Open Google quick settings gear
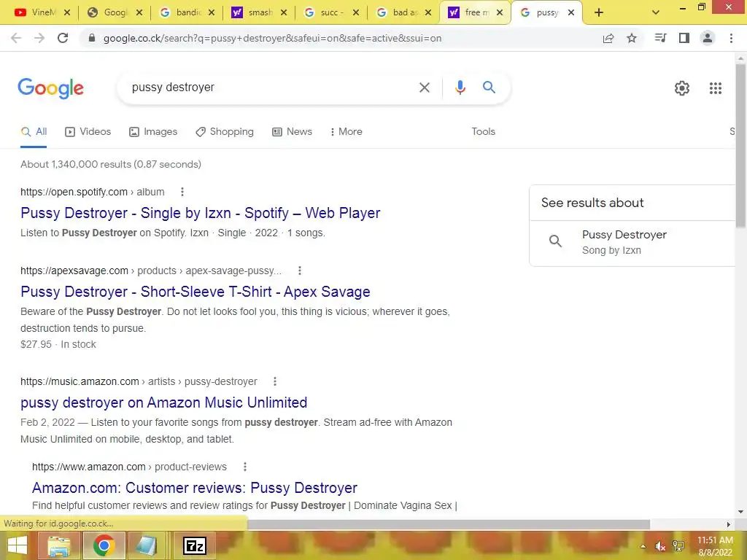Viewport: 747px width, 560px height. click(682, 88)
